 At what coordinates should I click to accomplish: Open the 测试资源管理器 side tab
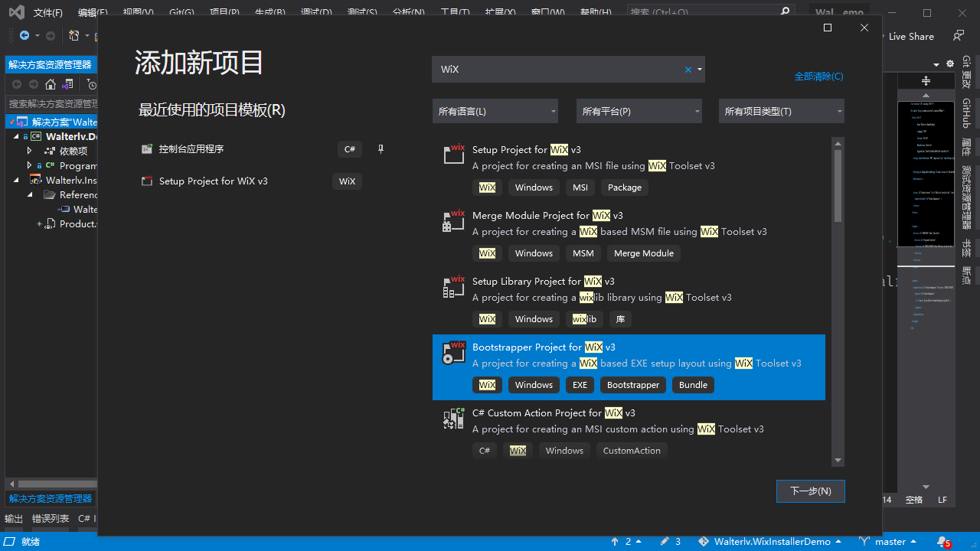(x=966, y=197)
